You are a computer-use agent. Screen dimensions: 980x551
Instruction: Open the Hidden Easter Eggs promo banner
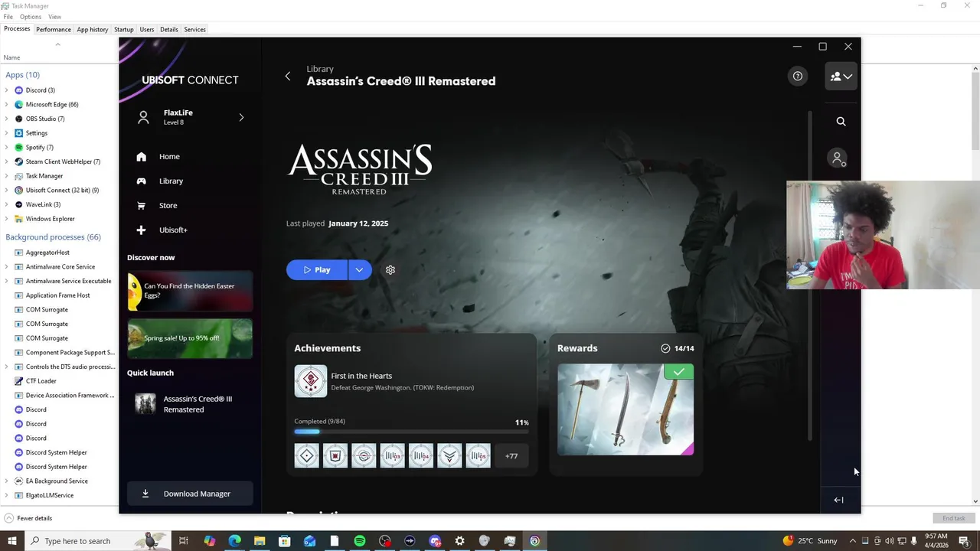[x=190, y=291]
